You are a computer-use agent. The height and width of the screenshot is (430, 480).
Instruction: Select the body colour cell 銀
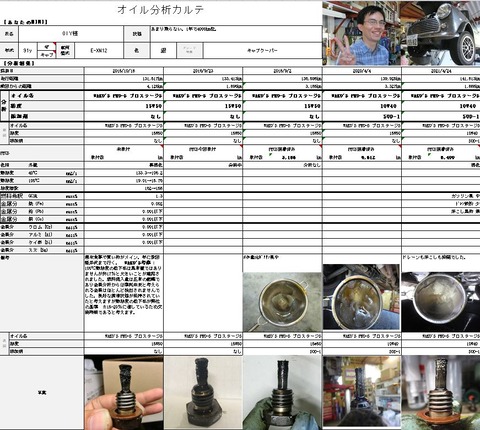(163, 51)
